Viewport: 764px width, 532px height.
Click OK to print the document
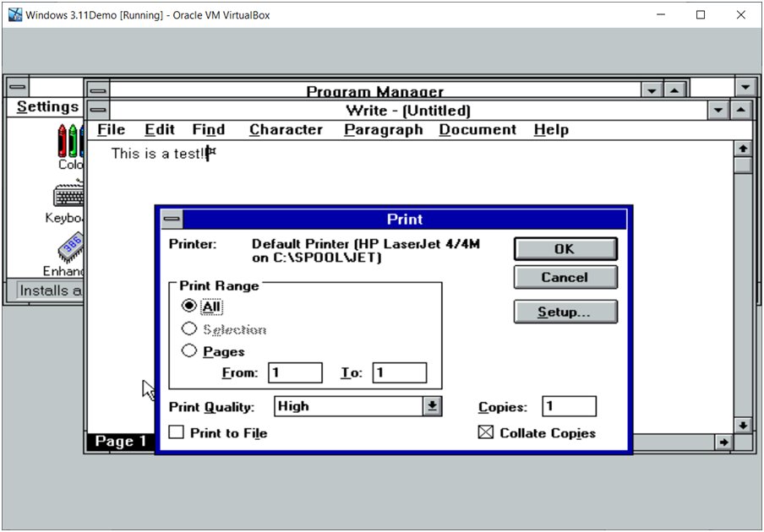tap(565, 249)
